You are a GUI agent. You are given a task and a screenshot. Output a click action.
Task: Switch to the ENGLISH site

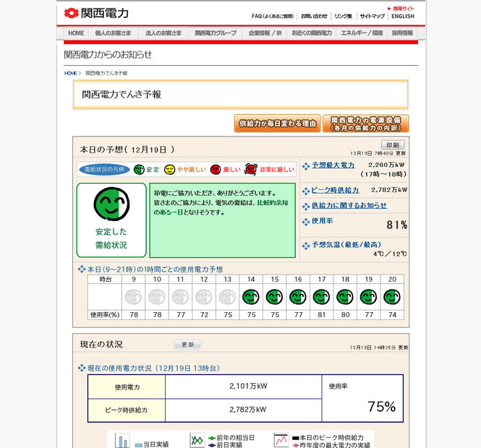point(403,16)
